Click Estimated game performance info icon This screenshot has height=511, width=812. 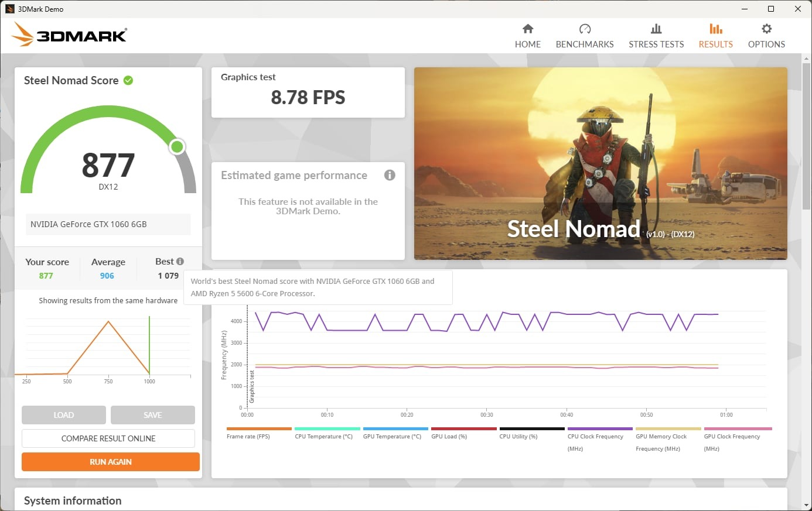pos(390,175)
